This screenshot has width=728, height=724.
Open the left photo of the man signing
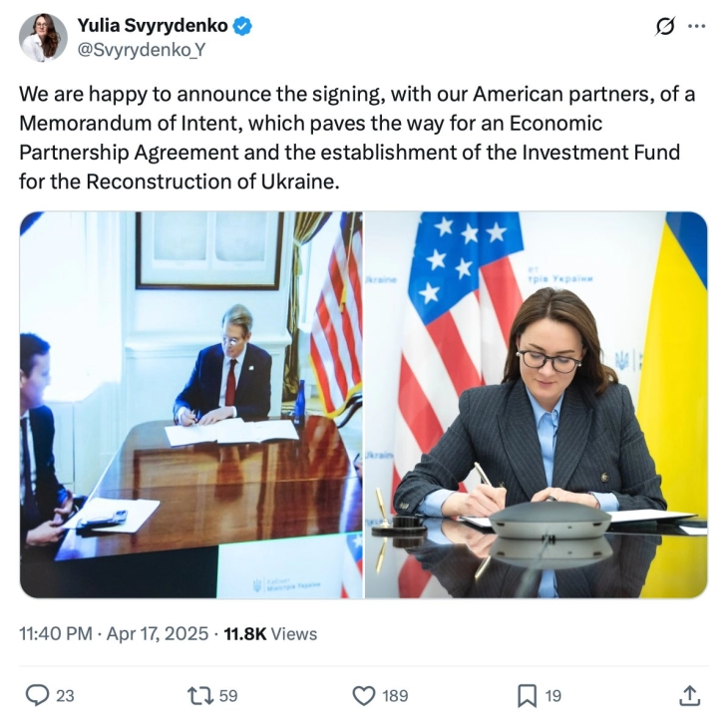click(x=190, y=405)
